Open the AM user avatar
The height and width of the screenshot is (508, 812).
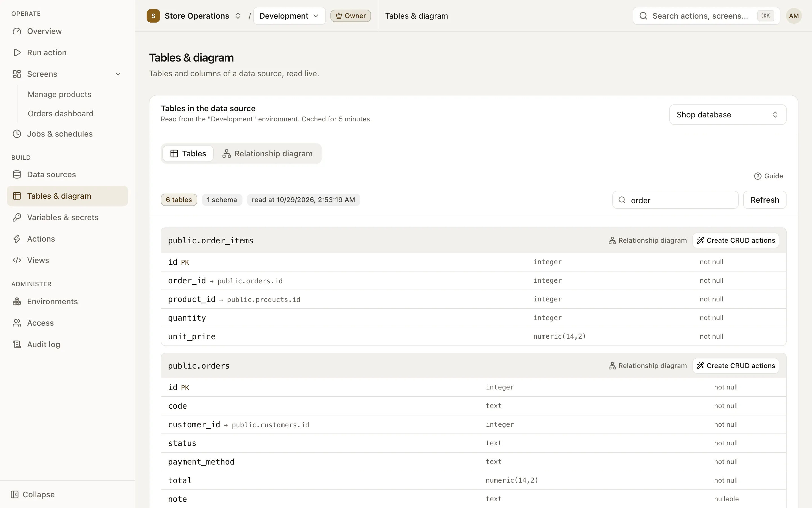pyautogui.click(x=794, y=16)
